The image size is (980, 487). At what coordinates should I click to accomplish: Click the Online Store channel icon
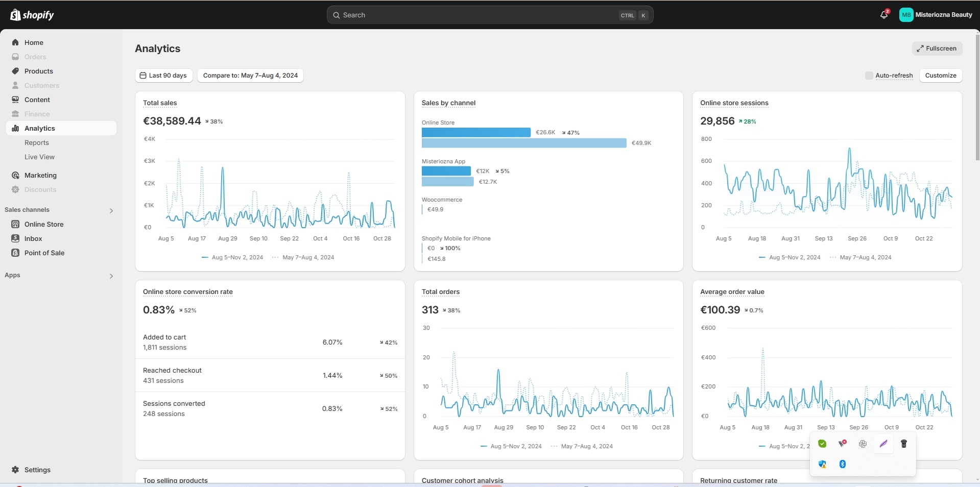pyautogui.click(x=15, y=224)
